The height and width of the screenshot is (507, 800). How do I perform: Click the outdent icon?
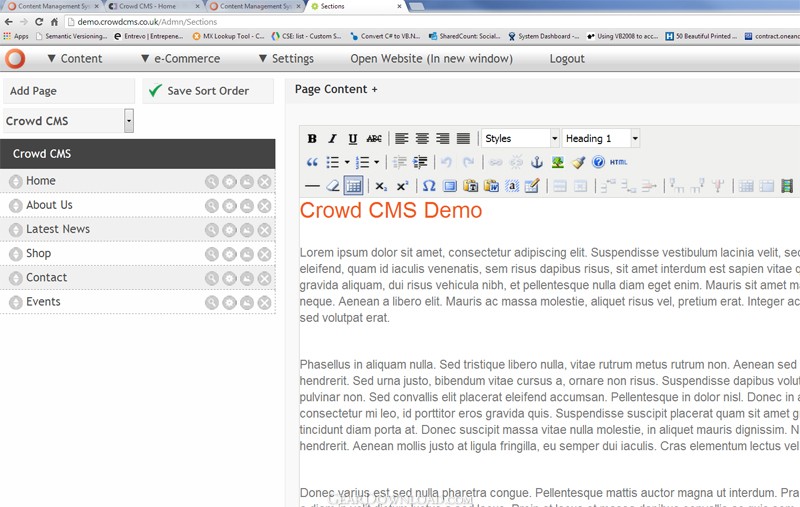point(399,162)
